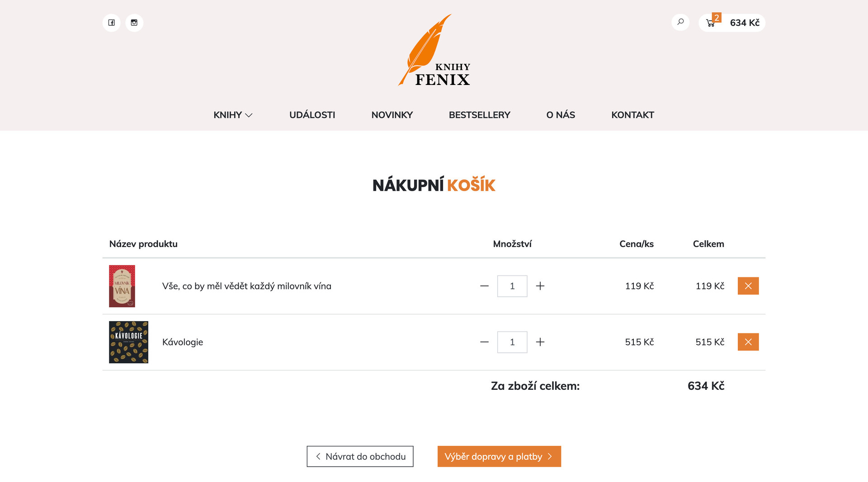
Task: Proceed with Výběr dopravy a platby
Action: coord(499,456)
